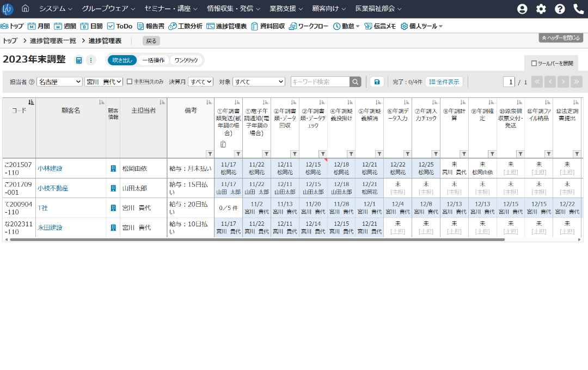Go to last page button
The image size is (588, 370).
click(577, 82)
